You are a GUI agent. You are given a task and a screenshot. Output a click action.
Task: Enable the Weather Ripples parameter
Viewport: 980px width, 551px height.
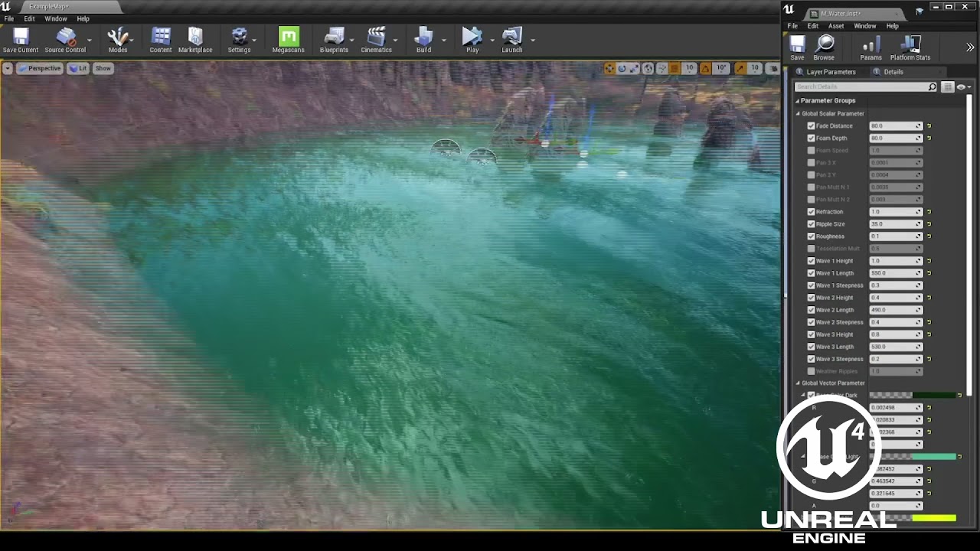(811, 371)
